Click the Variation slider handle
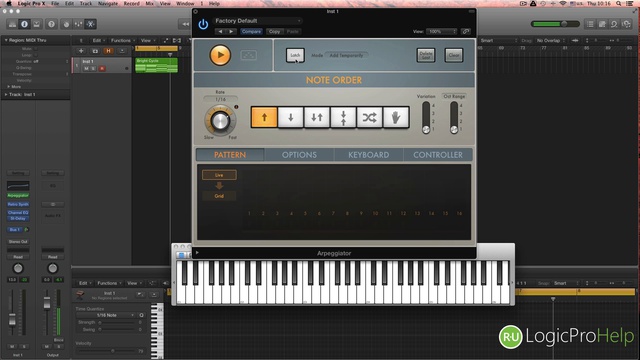Image resolution: width=640 pixels, height=360 pixels. tap(426, 129)
